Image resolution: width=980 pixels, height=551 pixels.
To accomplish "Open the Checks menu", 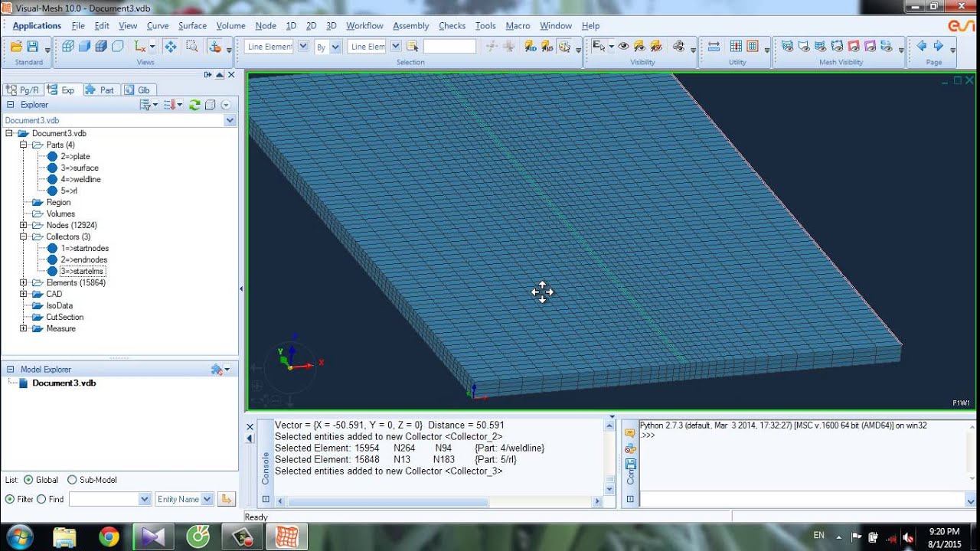I will 452,26.
